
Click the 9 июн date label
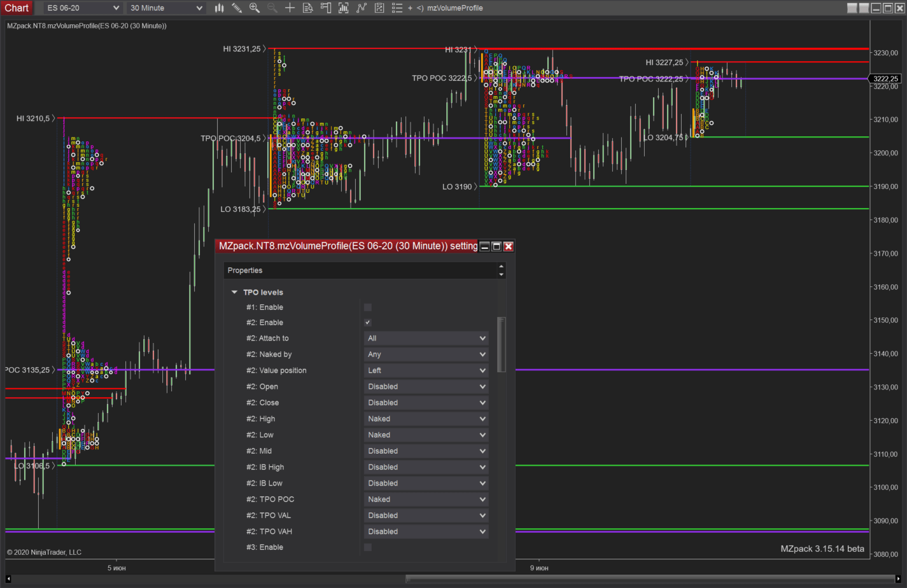pos(539,568)
